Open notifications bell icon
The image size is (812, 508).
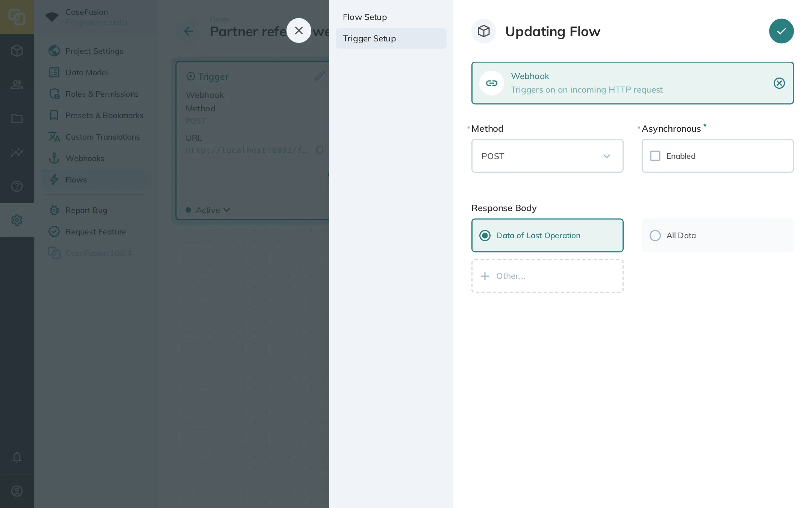(x=17, y=457)
